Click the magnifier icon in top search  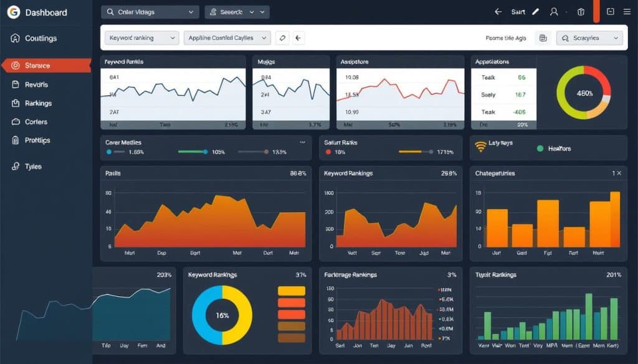coord(110,12)
